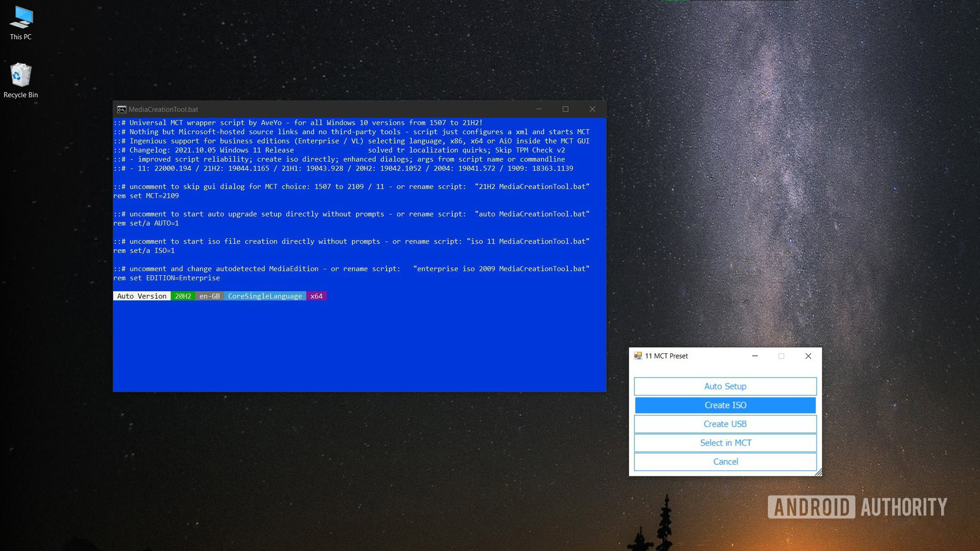Click the 'improved script reliability' line

tap(339, 159)
